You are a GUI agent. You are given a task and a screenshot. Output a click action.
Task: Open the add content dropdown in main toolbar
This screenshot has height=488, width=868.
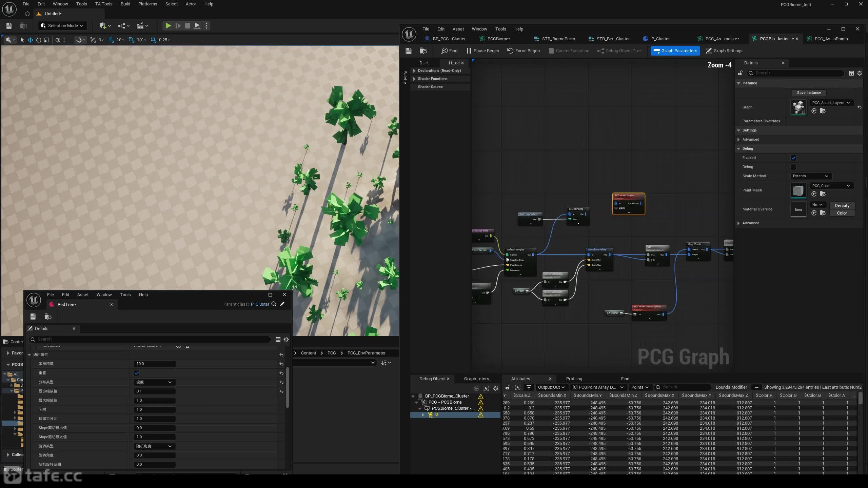click(105, 26)
